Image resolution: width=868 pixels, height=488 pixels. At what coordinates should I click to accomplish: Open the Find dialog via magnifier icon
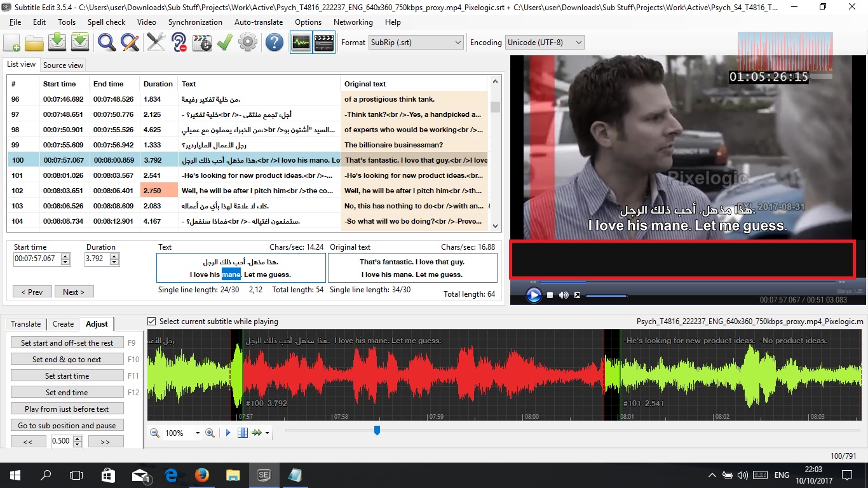pos(106,43)
